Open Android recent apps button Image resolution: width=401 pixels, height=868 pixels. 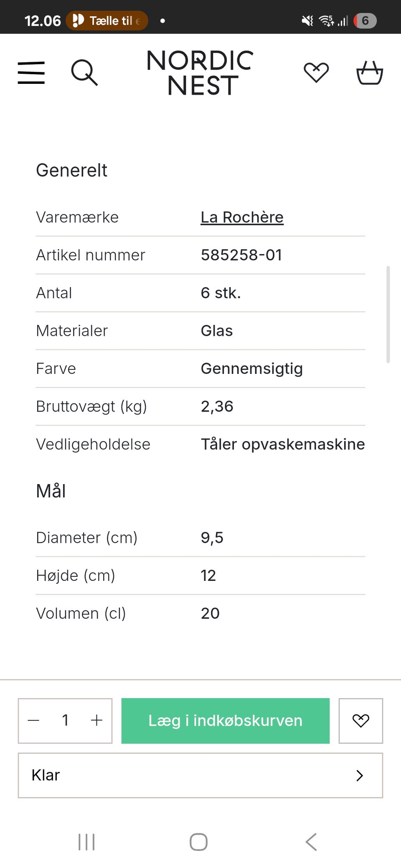86,842
